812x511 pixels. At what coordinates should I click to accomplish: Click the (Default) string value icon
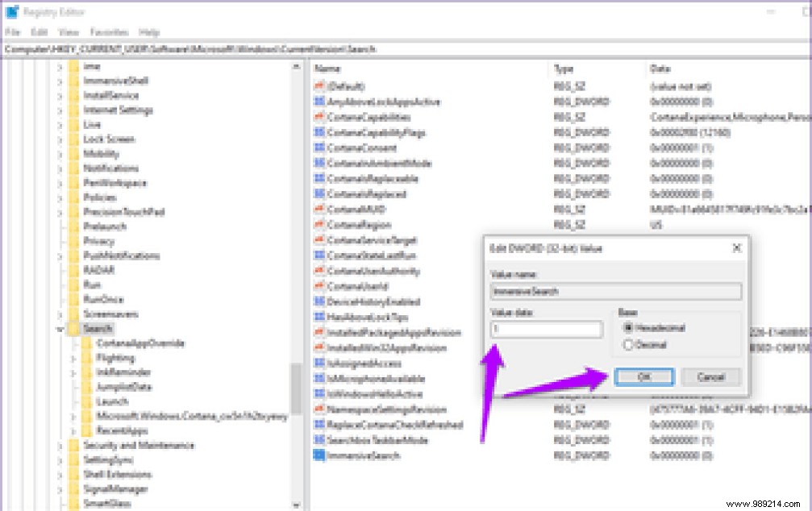(x=319, y=86)
